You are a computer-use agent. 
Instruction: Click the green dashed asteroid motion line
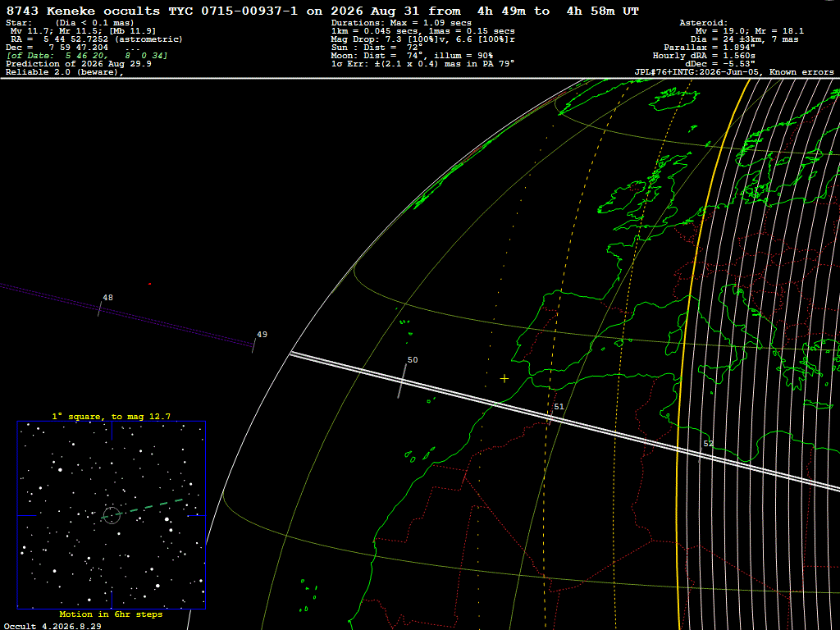(x=143, y=509)
